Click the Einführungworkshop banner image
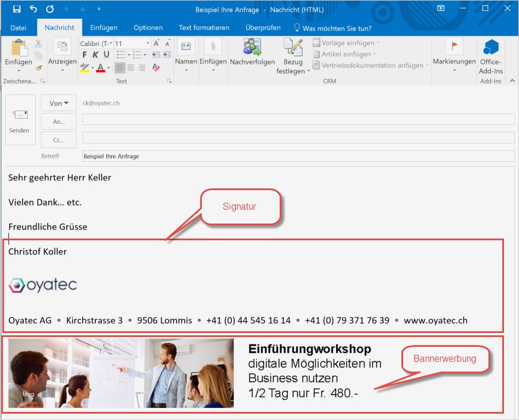The height and width of the screenshot is (420, 519). pos(121,373)
